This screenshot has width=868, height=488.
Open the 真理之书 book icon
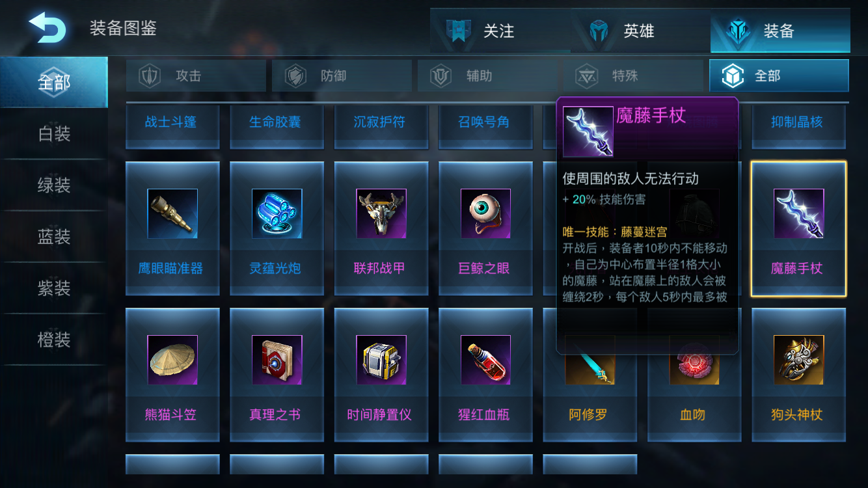click(277, 360)
